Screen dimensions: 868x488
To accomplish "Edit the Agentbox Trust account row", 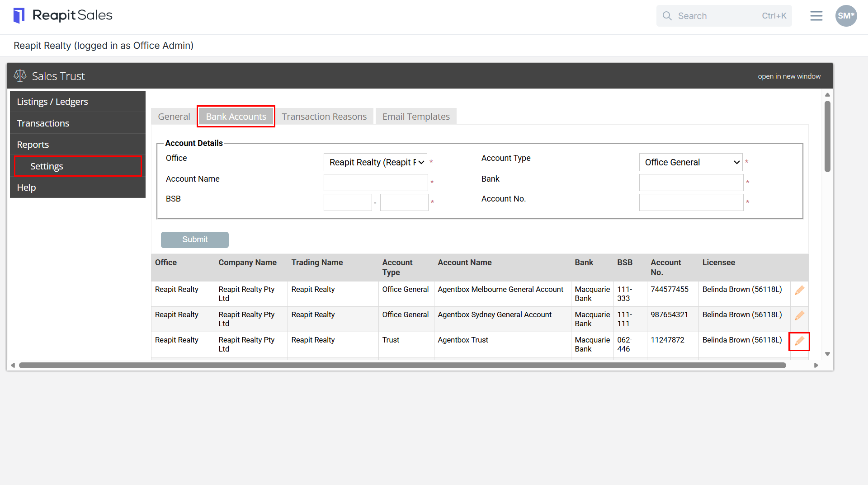I will 799,341.
